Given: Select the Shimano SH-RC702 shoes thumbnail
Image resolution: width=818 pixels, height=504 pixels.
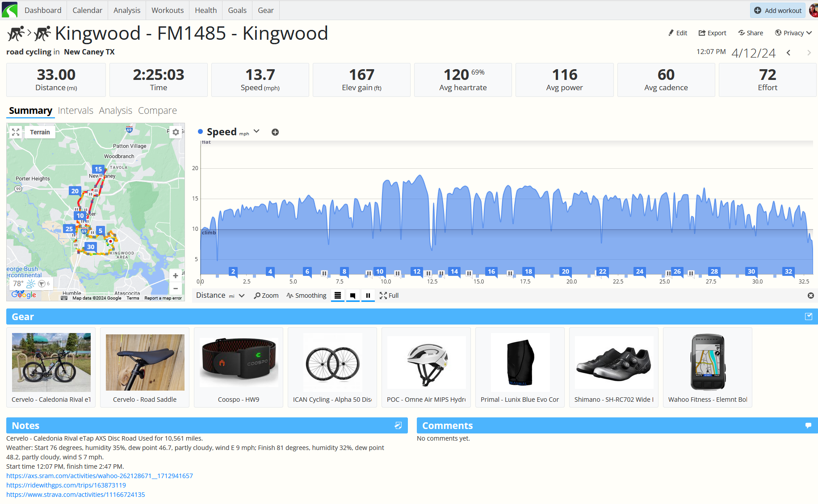Looking at the screenshot, I should [614, 367].
